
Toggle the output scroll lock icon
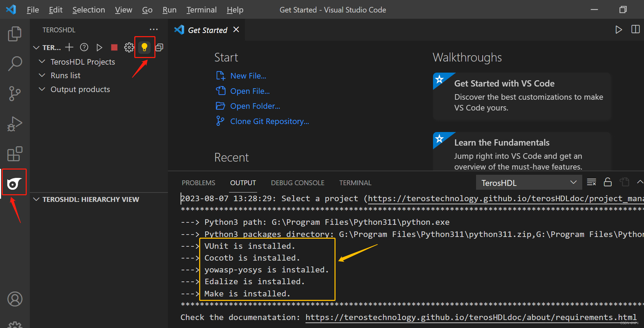608,182
